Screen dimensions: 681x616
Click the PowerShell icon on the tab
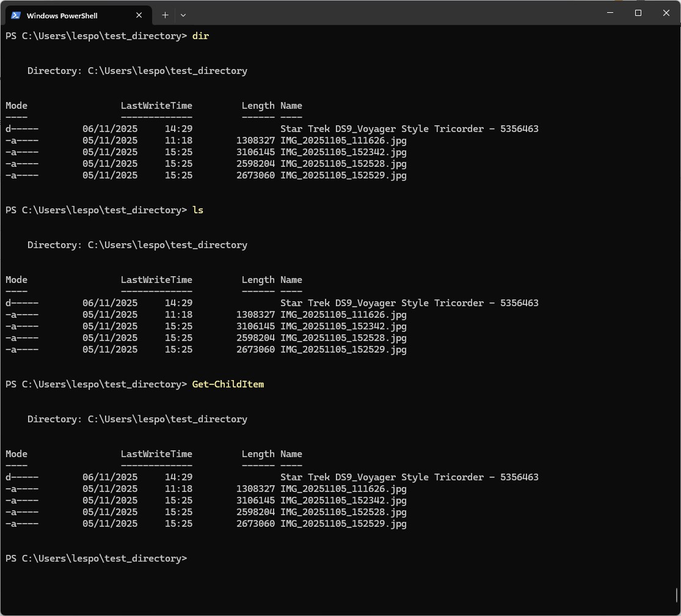click(15, 15)
